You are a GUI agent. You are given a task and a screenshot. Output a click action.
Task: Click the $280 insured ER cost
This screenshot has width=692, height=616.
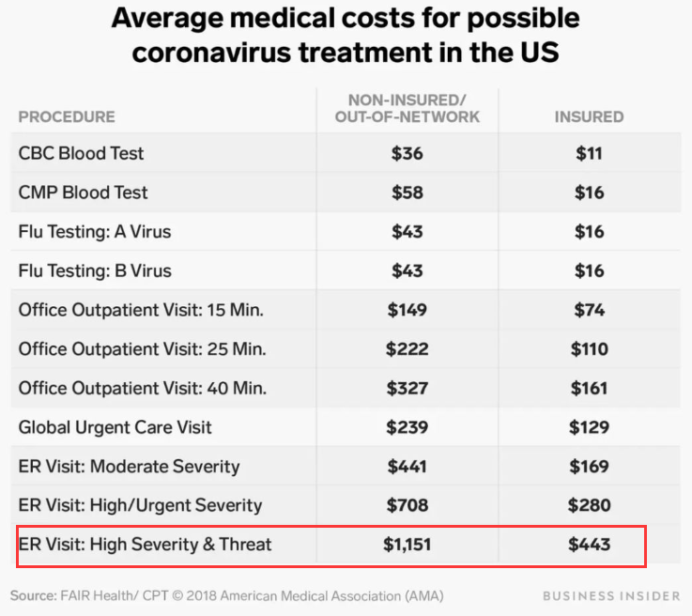589,505
